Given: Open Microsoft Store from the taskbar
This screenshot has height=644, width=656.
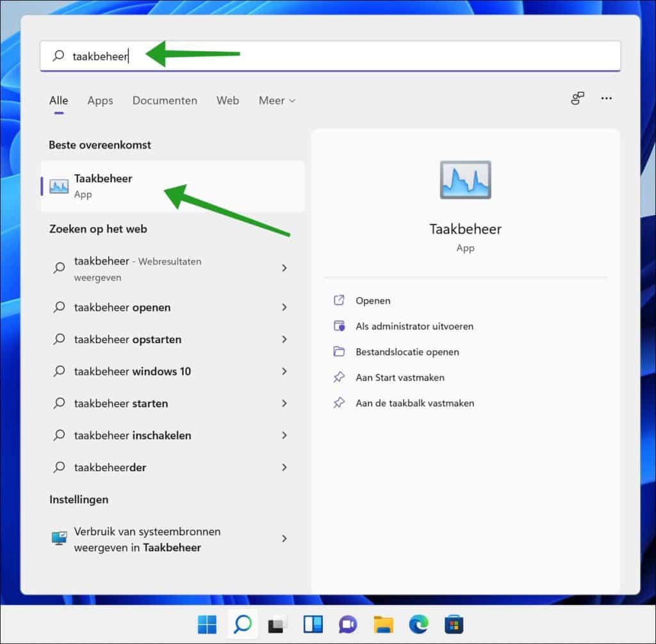Looking at the screenshot, I should (454, 625).
